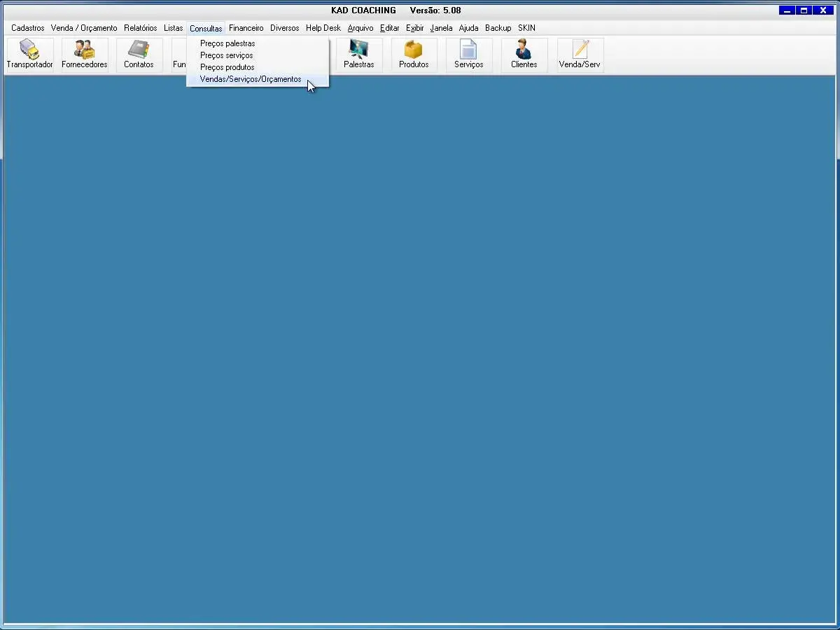This screenshot has height=630, width=840.
Task: Open the Produtos box icon
Action: 413,55
